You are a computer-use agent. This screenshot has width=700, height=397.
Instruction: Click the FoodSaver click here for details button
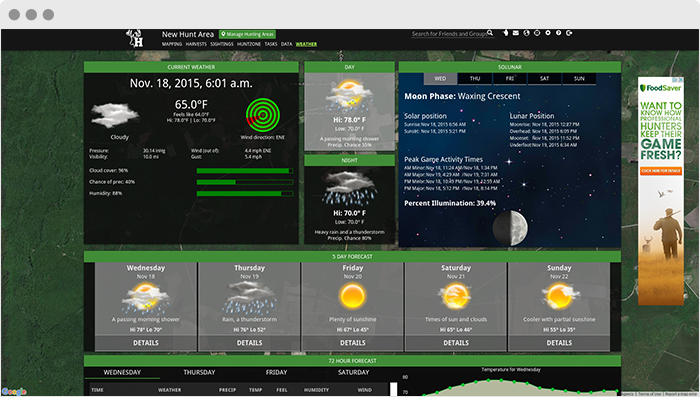[661, 171]
